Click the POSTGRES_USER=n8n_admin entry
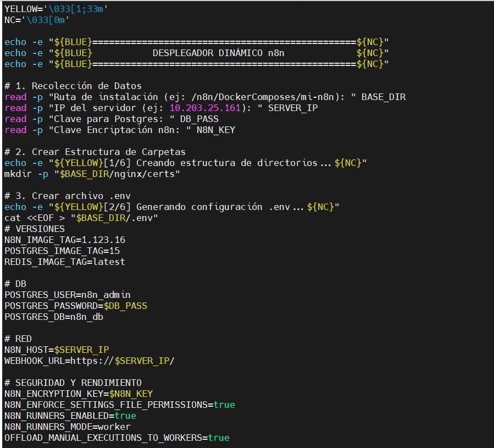 [x=66, y=295]
